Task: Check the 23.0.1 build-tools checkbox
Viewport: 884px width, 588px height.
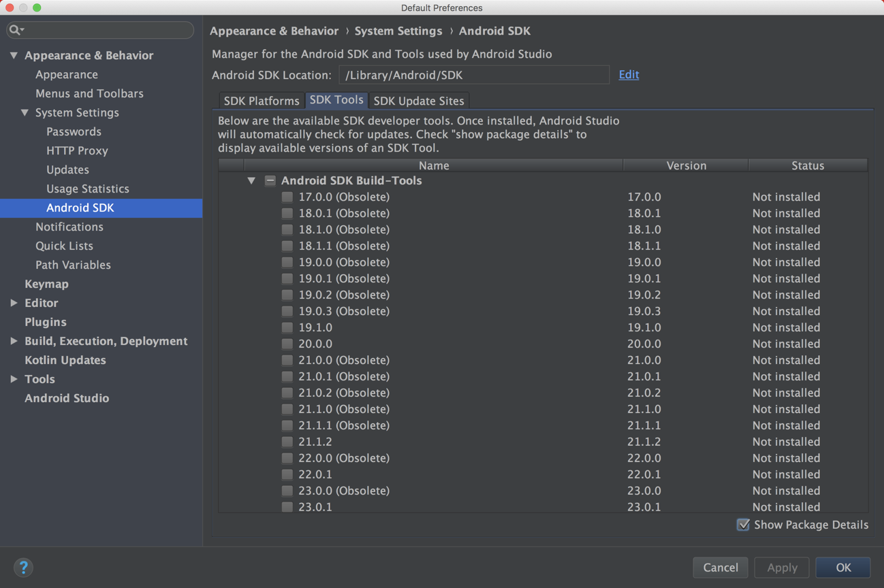Action: coord(287,507)
